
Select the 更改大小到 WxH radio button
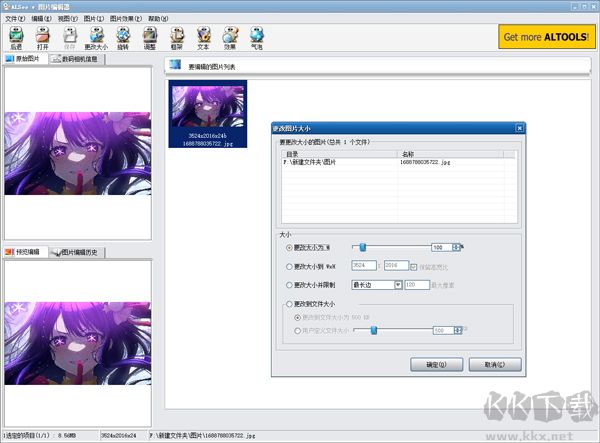(290, 266)
